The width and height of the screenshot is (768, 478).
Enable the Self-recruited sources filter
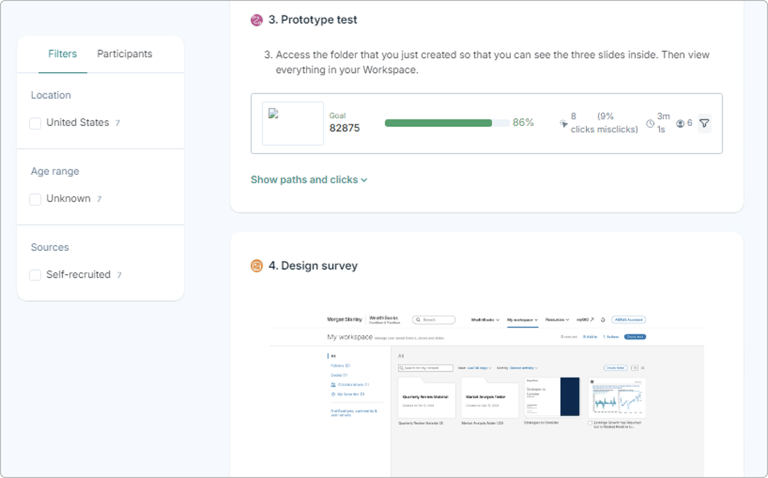click(36, 275)
